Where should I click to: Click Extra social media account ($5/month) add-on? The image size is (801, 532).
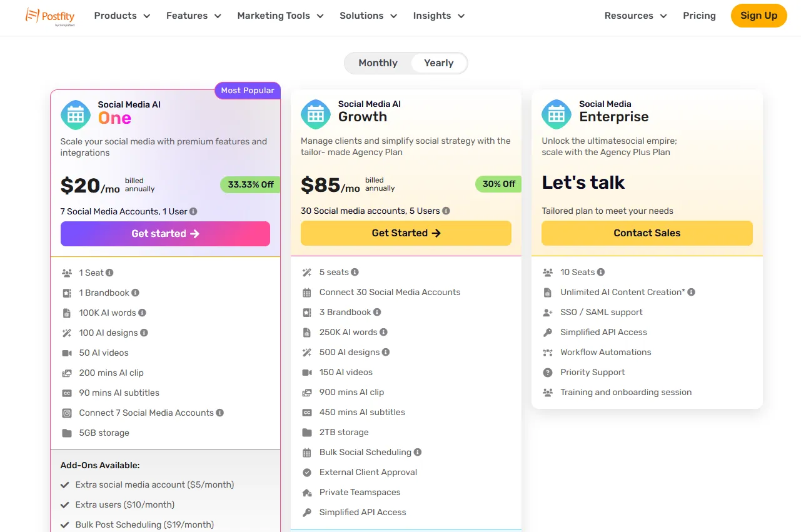[154, 484]
